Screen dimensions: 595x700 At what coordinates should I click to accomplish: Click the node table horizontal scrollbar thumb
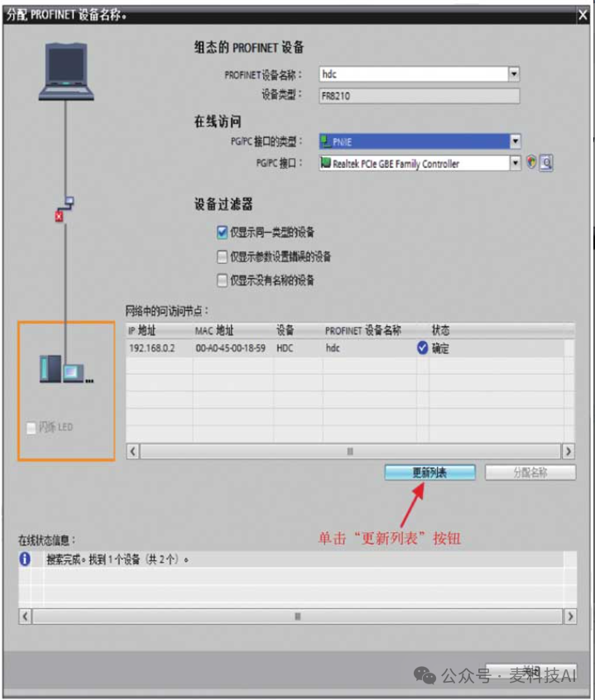(350, 451)
